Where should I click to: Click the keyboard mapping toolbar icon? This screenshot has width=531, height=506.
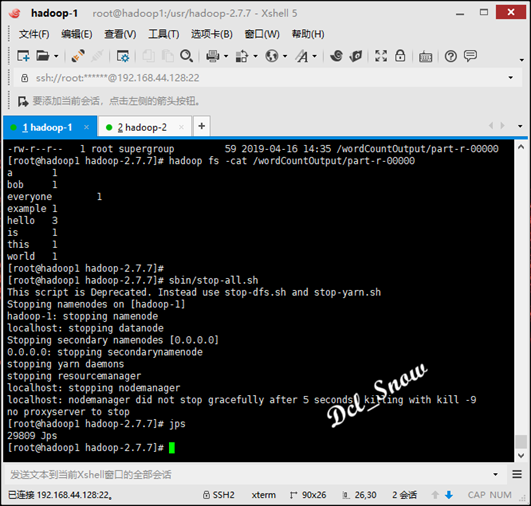(x=425, y=57)
